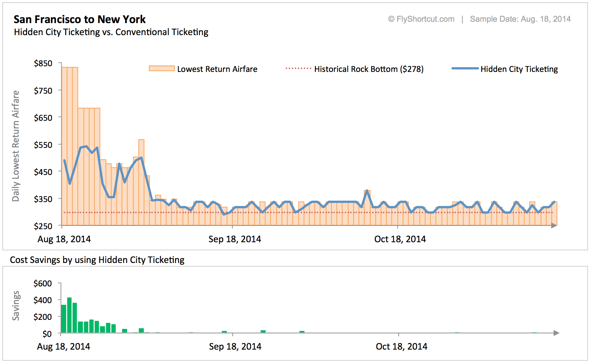Click the '$750' axis label

pos(43,91)
